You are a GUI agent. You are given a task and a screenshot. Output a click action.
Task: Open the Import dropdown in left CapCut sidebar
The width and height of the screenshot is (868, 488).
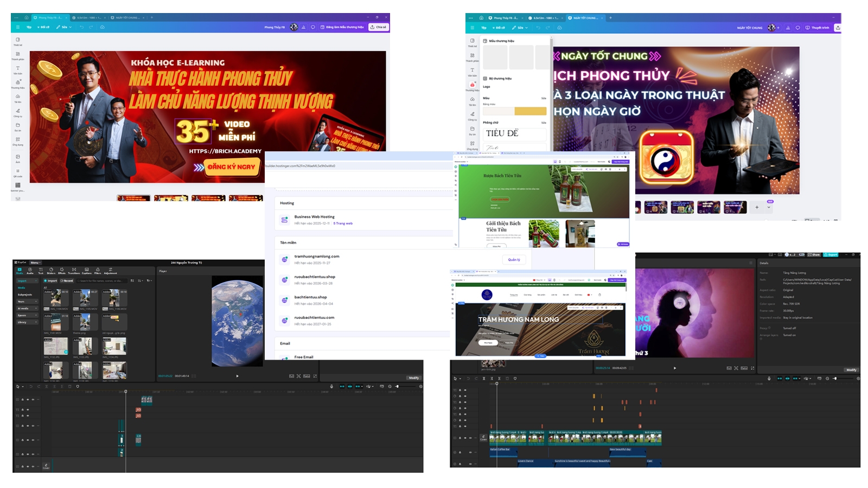(27, 281)
